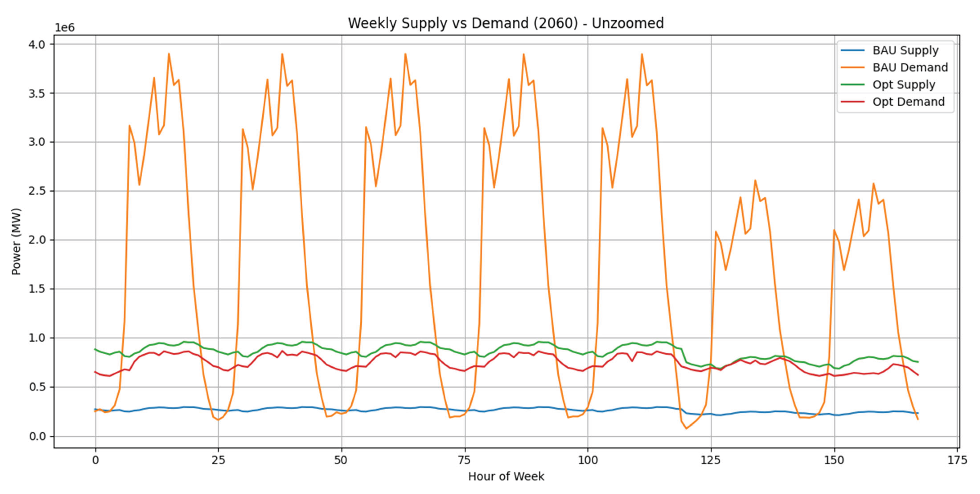Click the red Opt Demand legend swatch
980x494 pixels.
pos(853,102)
